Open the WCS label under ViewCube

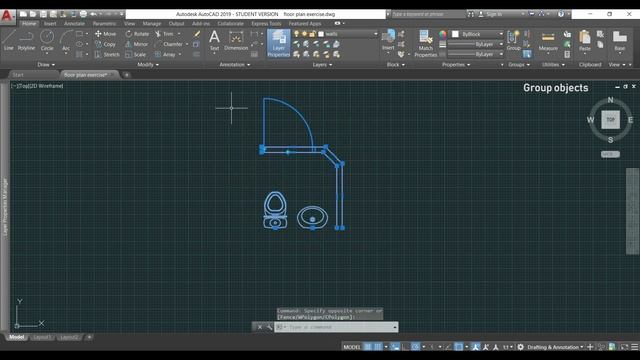(x=610, y=154)
